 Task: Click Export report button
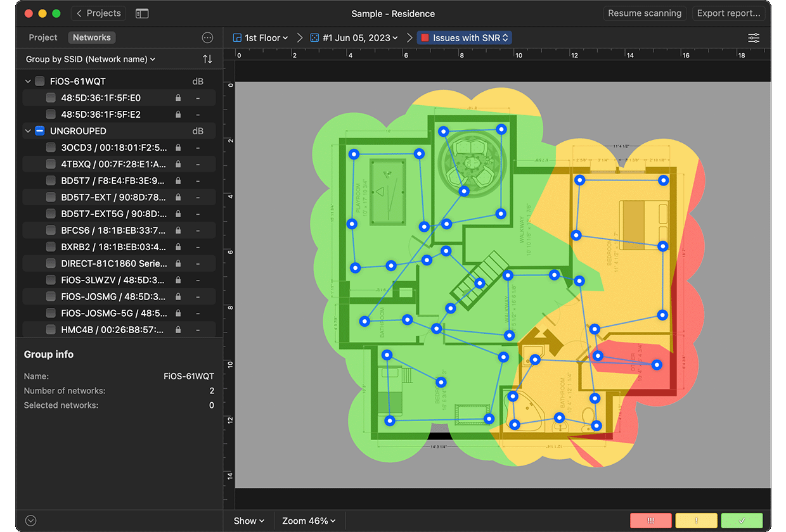(728, 13)
